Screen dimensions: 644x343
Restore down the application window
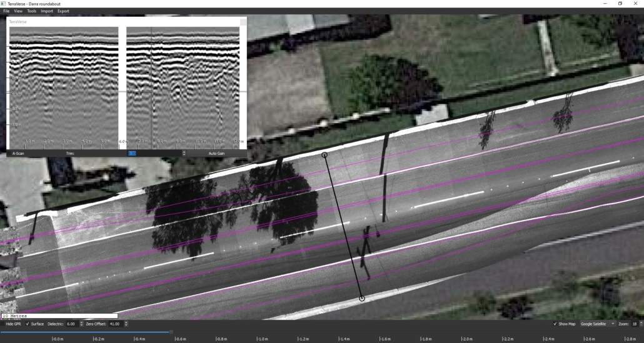click(x=620, y=4)
